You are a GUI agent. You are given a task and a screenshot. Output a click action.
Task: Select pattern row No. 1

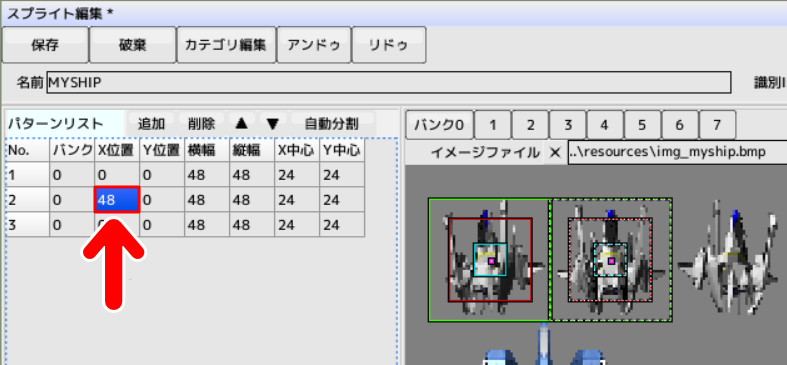pos(28,175)
